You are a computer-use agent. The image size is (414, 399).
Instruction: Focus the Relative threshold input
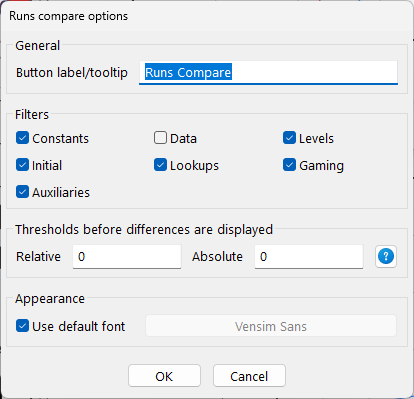(x=127, y=256)
